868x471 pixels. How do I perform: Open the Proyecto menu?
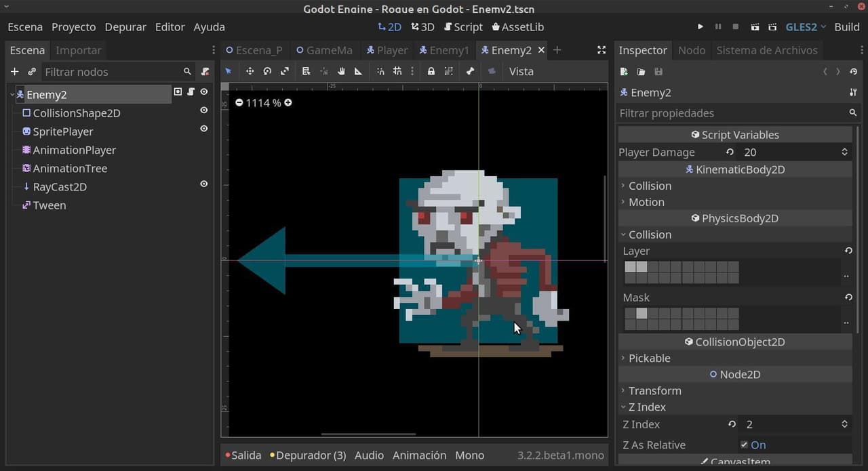point(73,27)
